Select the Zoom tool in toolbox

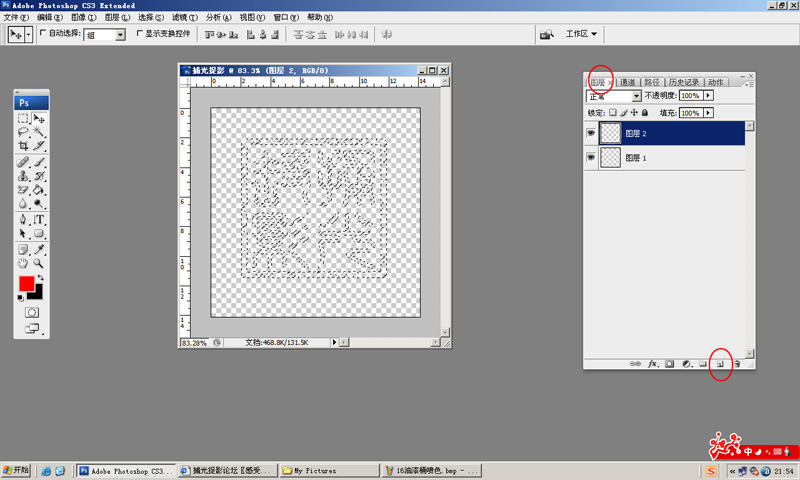tap(39, 263)
